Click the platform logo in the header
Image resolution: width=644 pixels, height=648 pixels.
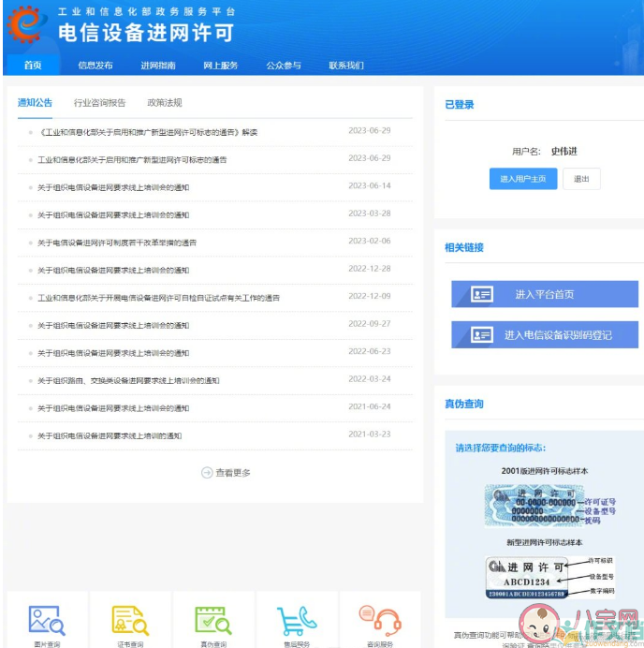pyautogui.click(x=25, y=25)
